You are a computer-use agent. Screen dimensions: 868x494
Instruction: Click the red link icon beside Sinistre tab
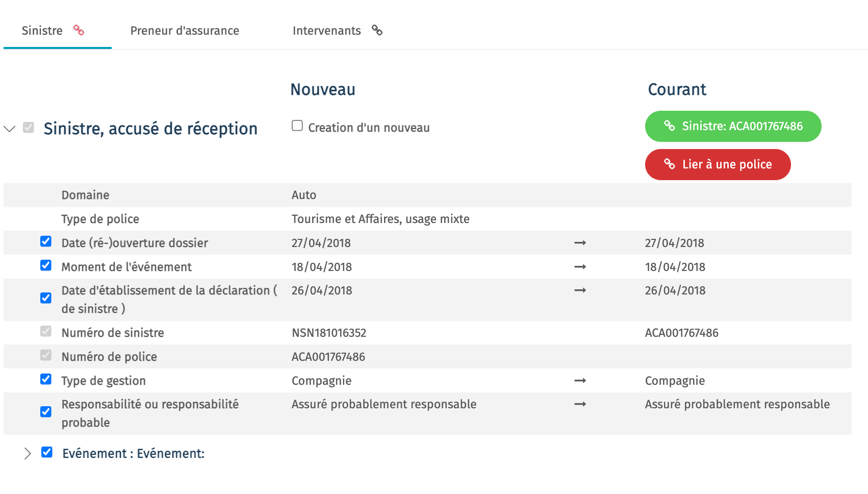click(x=79, y=30)
